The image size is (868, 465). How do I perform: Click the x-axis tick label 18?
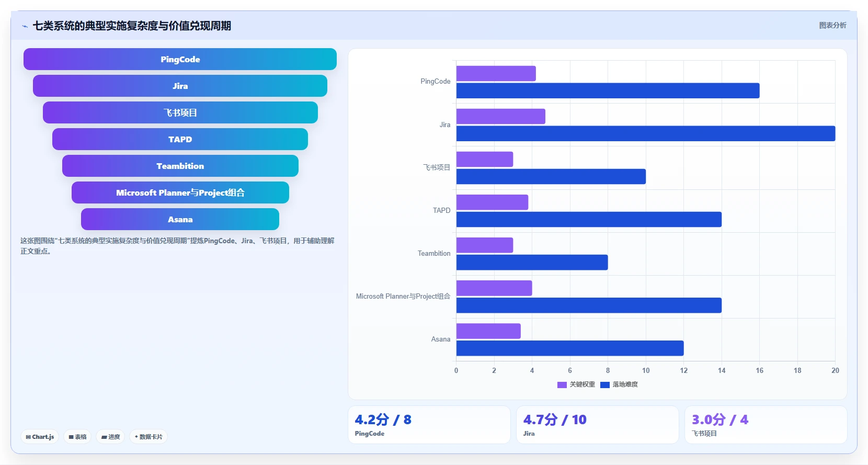797,370
